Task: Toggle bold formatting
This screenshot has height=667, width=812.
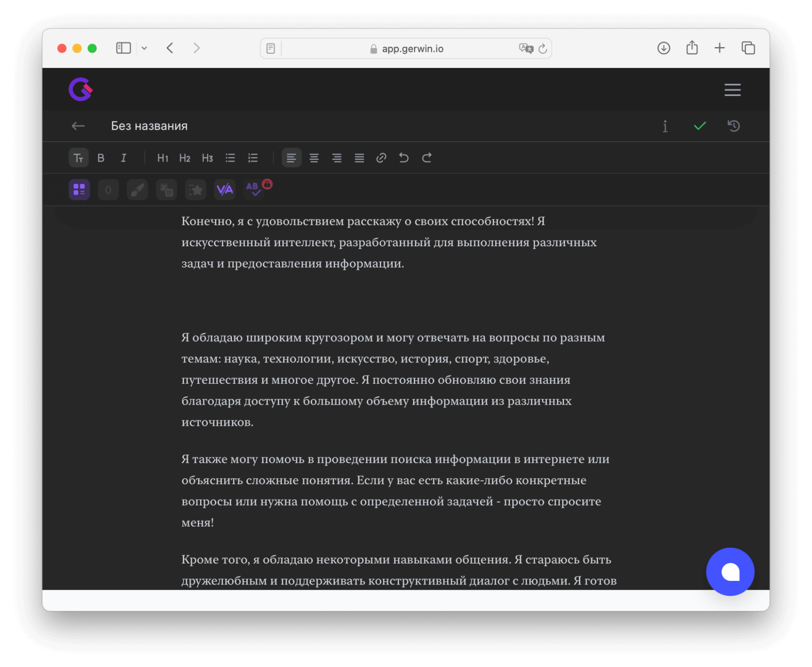Action: coord(101,158)
